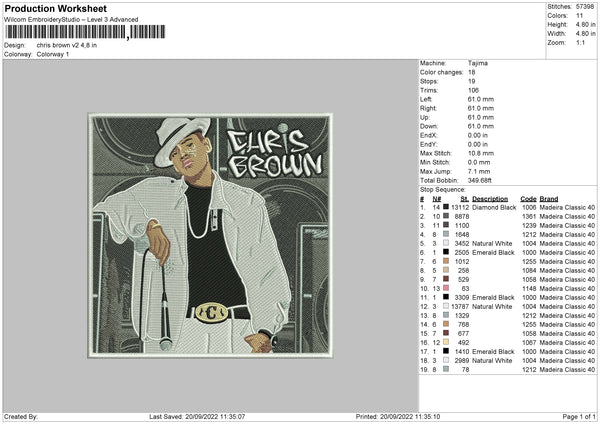This screenshot has height=424, width=600.
Task: Click the color swatch for stop 7 code 1255
Action: point(446,261)
